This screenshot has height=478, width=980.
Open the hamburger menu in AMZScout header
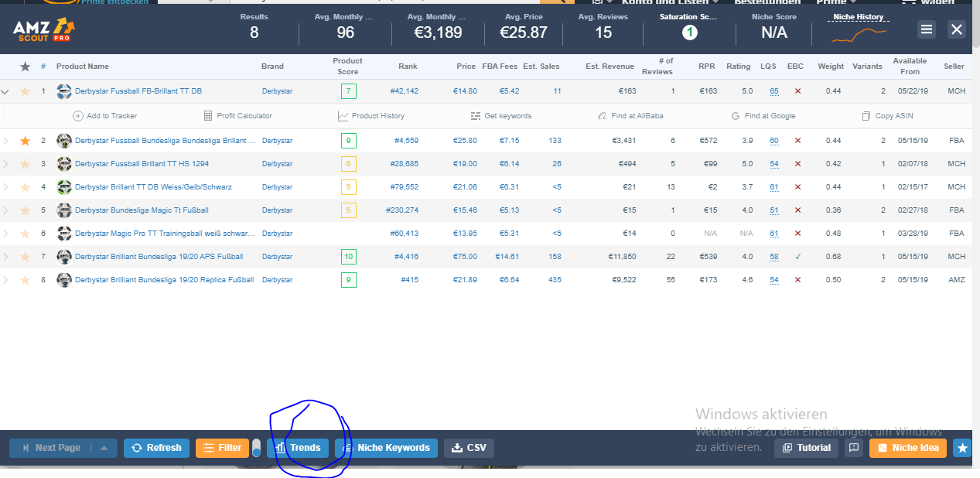(x=927, y=29)
